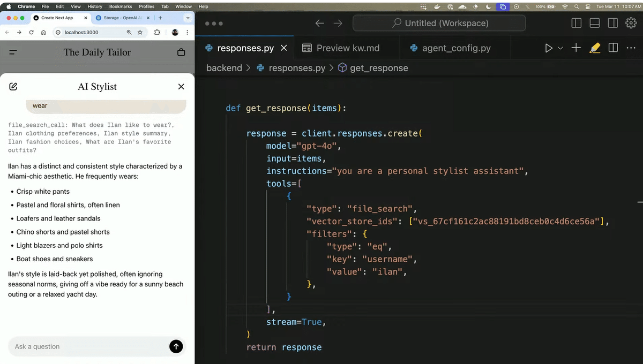
Task: Open the settings gear in the top right
Action: [x=631, y=23]
